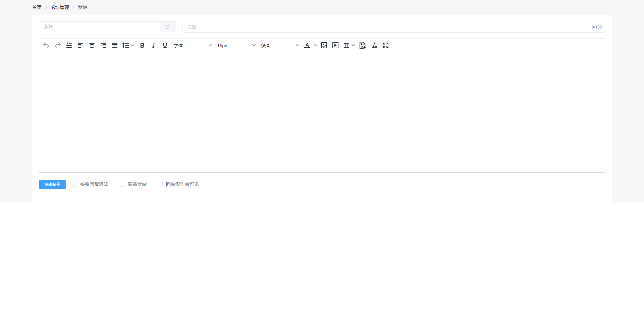Open the line height options
This screenshot has width=644, height=312.
pyautogui.click(x=128, y=45)
